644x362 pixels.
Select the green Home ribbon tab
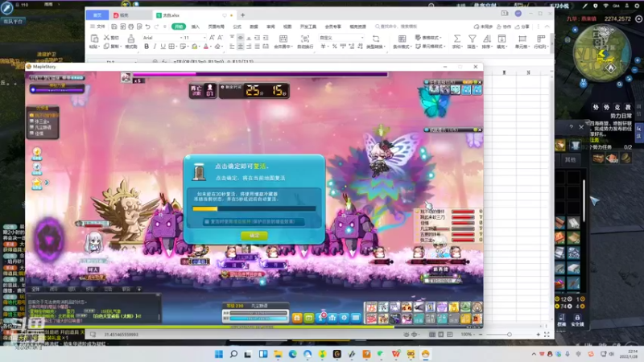tap(179, 27)
